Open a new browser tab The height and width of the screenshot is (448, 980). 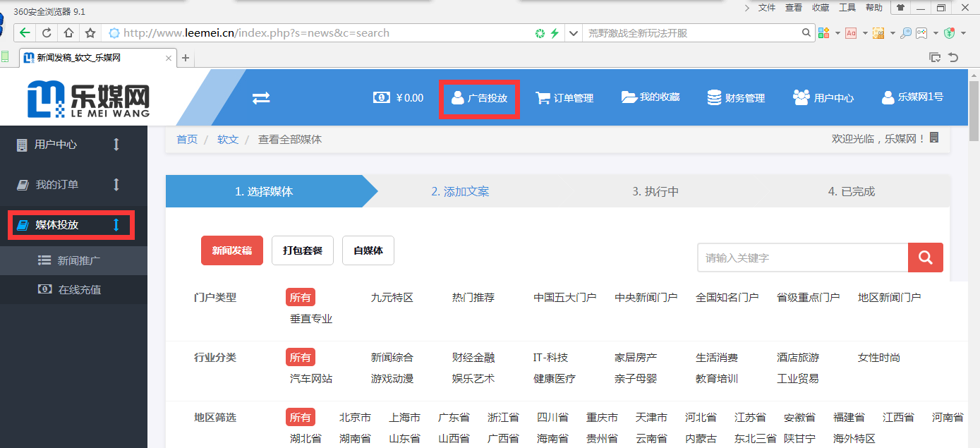(x=186, y=58)
